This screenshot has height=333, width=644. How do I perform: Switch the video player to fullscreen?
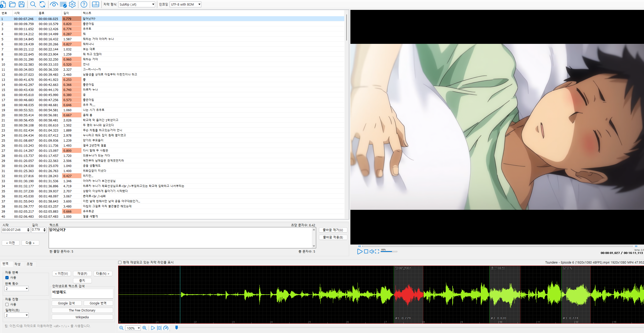(377, 251)
